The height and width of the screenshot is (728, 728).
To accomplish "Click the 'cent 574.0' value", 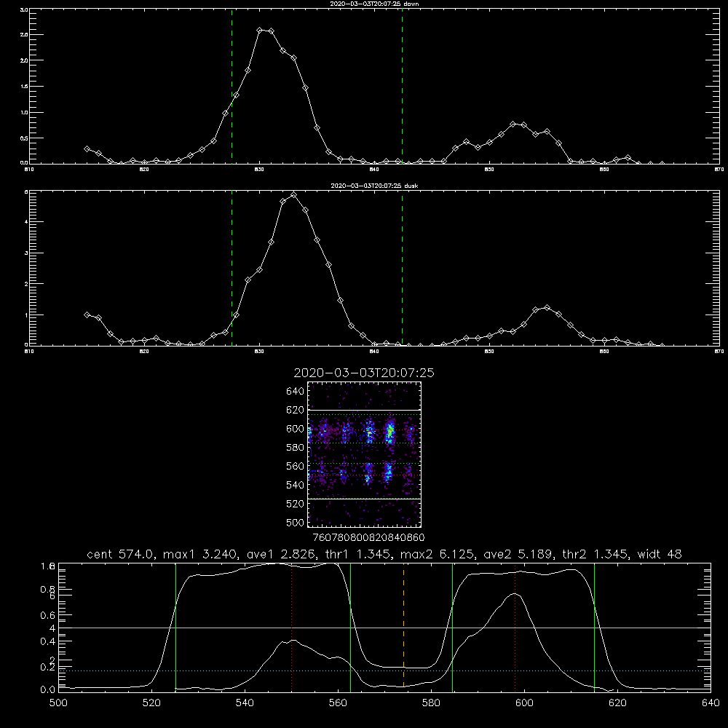I will [x=122, y=554].
